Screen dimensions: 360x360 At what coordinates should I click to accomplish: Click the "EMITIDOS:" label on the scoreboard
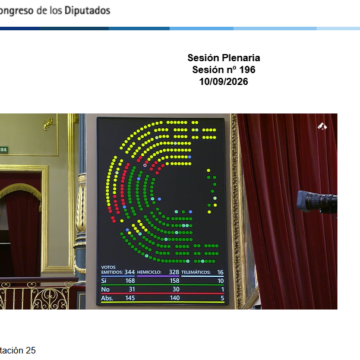[112, 272]
